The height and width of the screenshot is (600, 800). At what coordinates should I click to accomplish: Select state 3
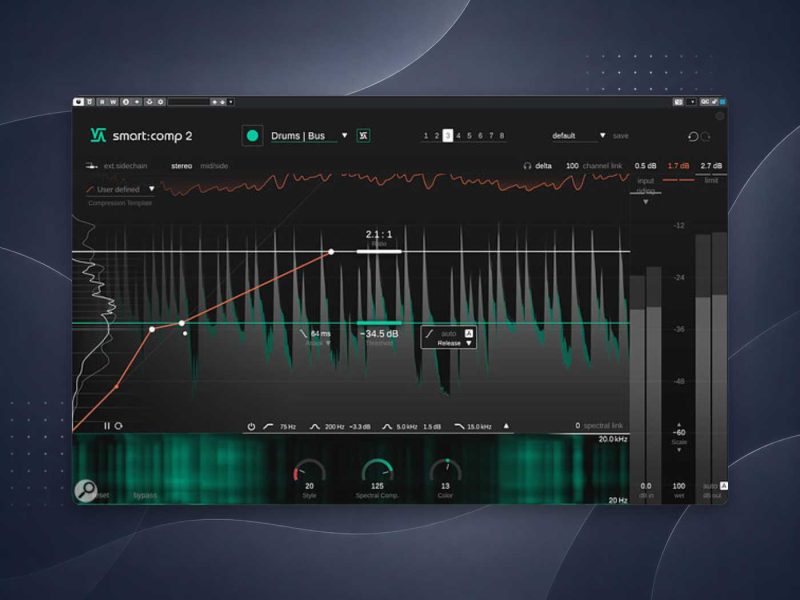[x=447, y=136]
